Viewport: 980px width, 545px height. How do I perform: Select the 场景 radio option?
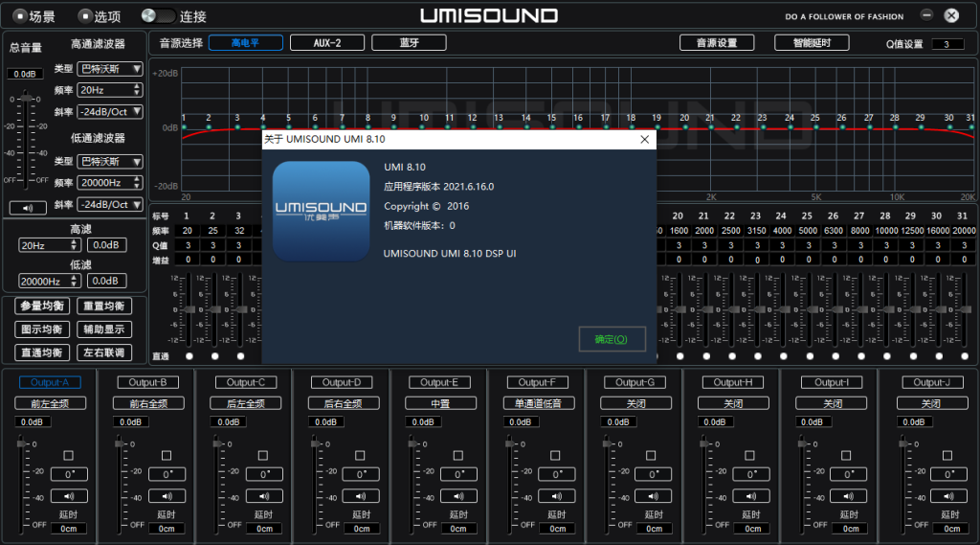(20, 16)
